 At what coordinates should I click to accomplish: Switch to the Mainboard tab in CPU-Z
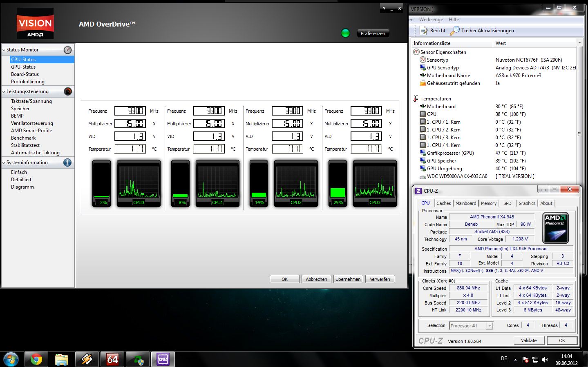click(x=466, y=203)
